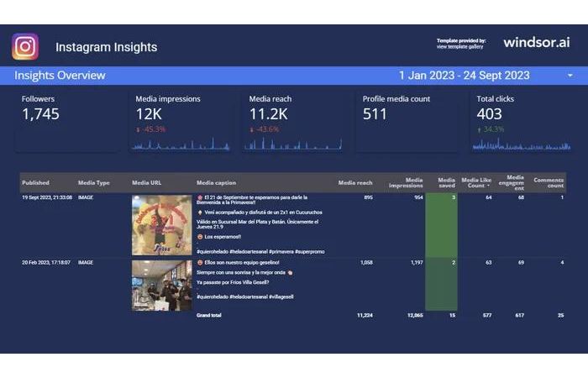
Task: Open the team photo post thumbnail
Action: 161,286
